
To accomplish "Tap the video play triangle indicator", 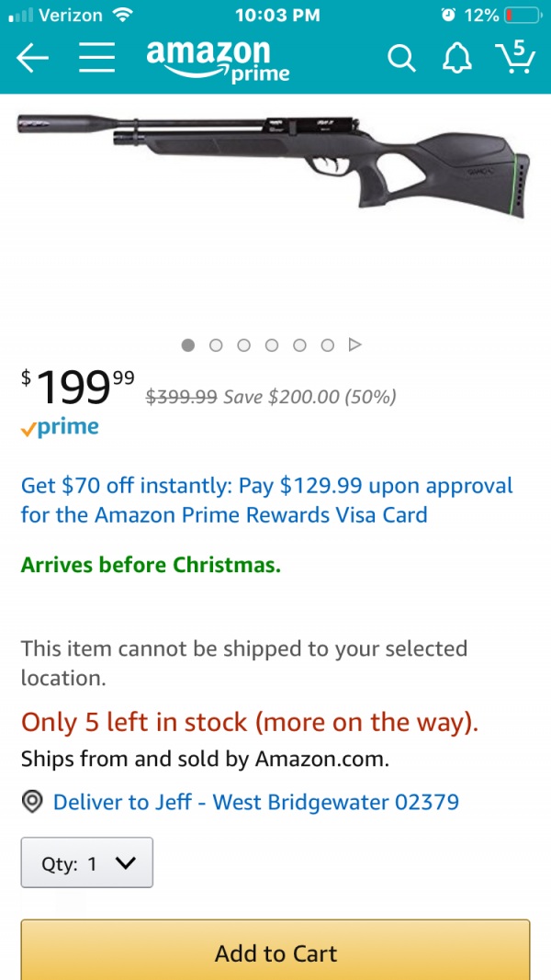I will click(354, 344).
